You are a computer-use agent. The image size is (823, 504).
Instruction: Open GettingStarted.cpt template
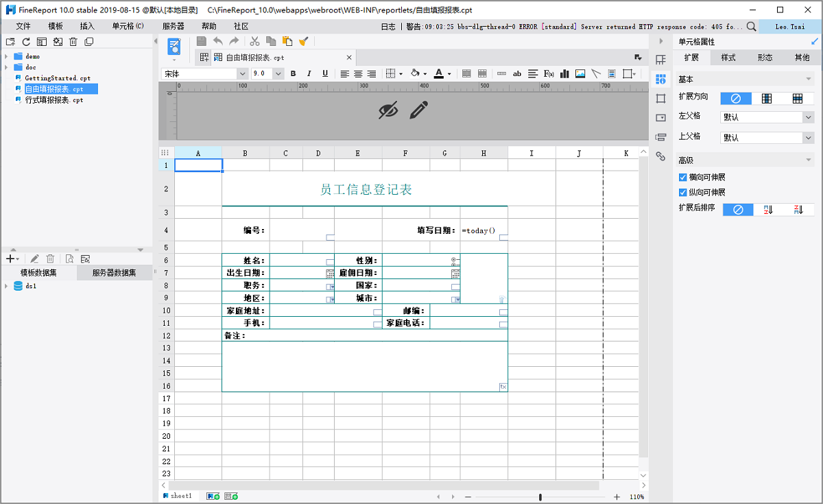(58, 78)
